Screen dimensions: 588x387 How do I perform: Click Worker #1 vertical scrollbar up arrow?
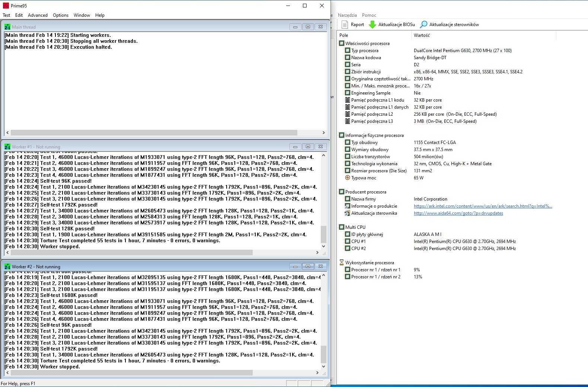[323, 155]
